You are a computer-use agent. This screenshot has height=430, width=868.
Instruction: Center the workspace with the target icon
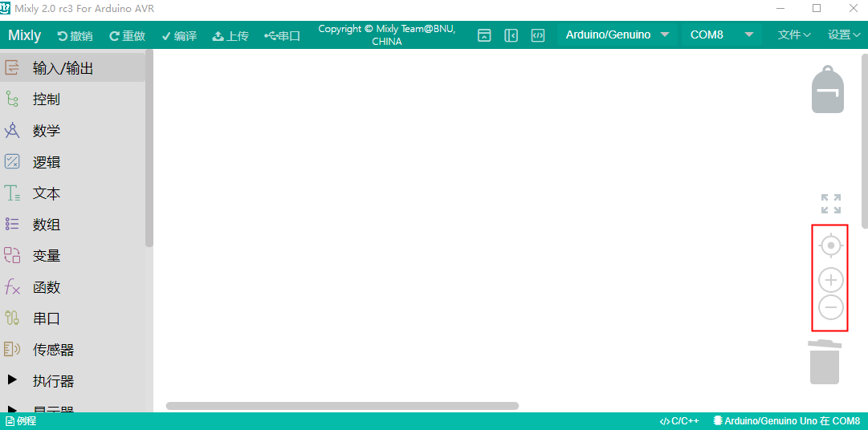(831, 245)
